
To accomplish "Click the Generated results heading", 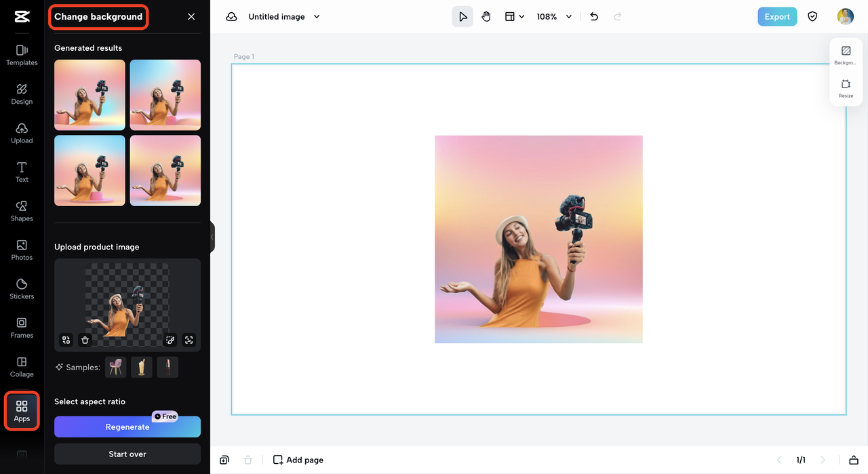I will 88,48.
